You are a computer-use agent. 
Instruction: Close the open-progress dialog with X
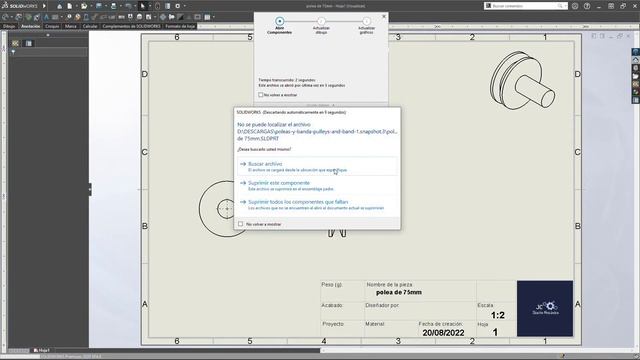384,16
